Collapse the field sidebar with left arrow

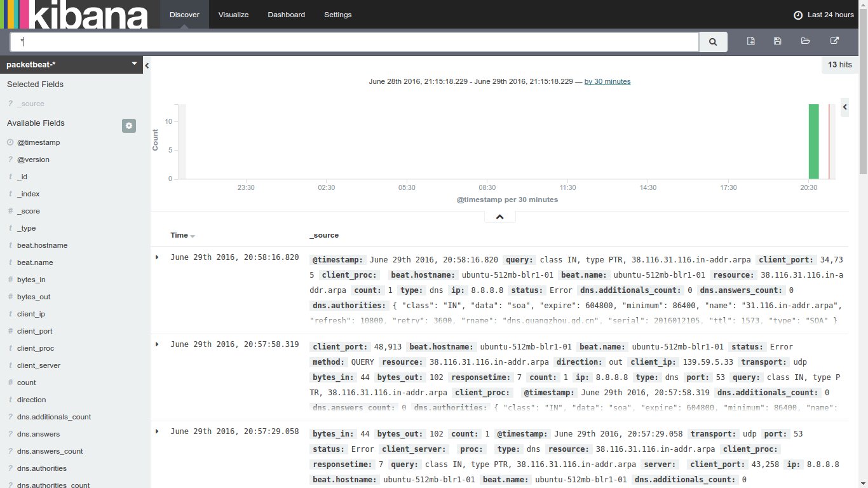147,65
